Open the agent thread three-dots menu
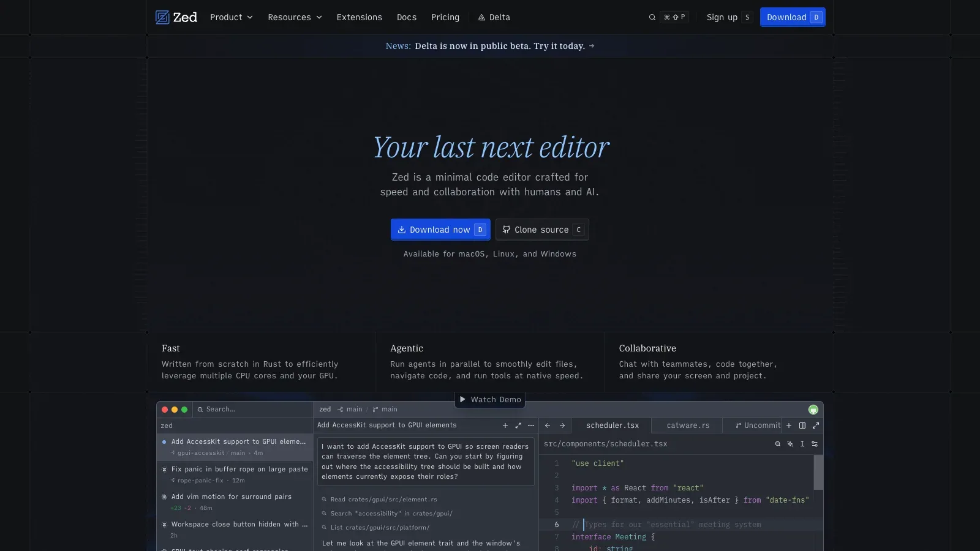This screenshot has height=551, width=980. pos(531,425)
